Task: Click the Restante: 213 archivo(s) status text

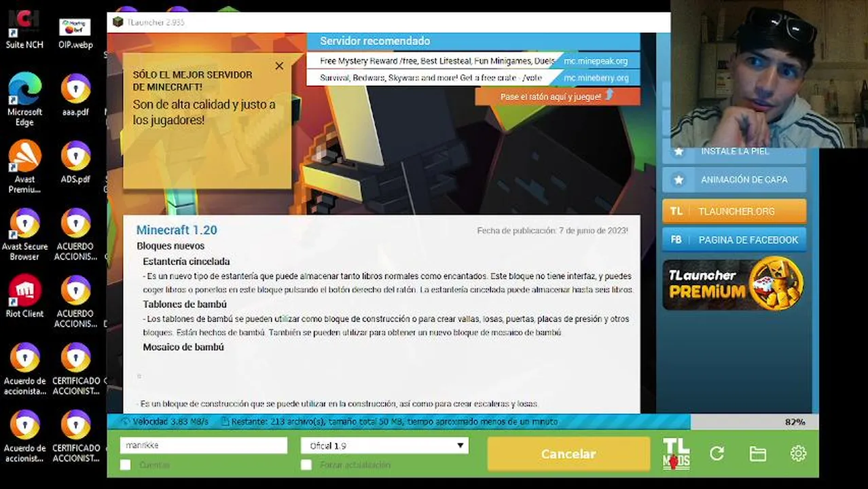Action: click(x=394, y=422)
